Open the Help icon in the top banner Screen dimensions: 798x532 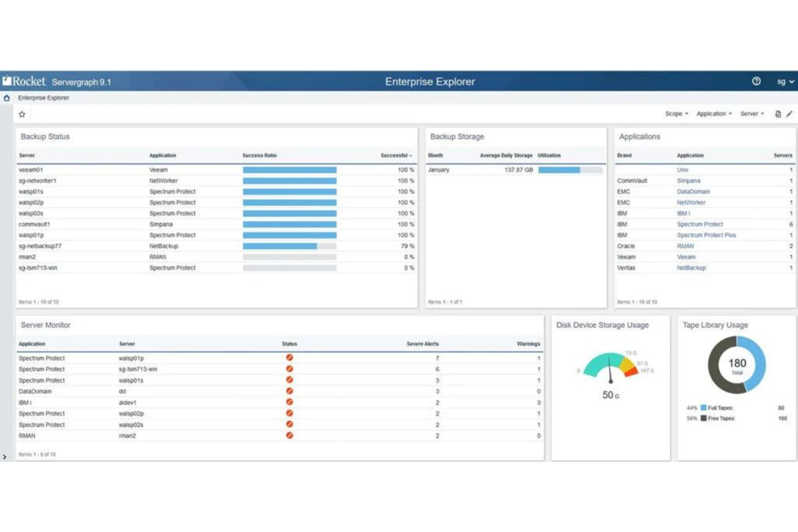tap(756, 81)
